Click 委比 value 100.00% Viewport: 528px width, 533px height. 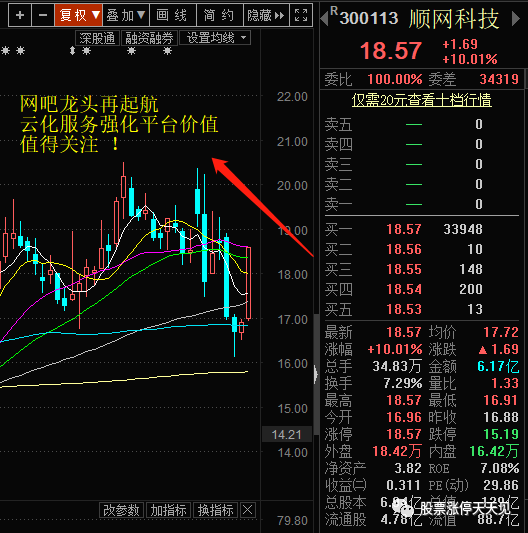click(395, 79)
